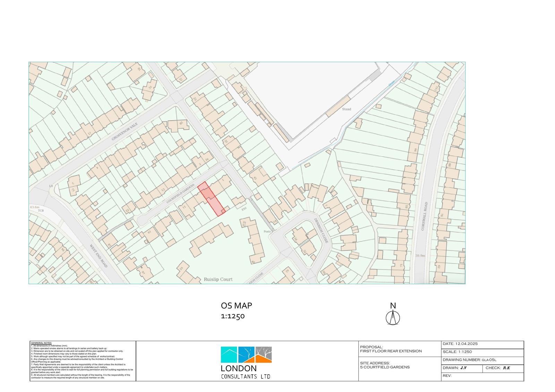This screenshot has width=555, height=392.
Task: Click the SITE ADDRESS cell
Action: pyautogui.click(x=400, y=365)
